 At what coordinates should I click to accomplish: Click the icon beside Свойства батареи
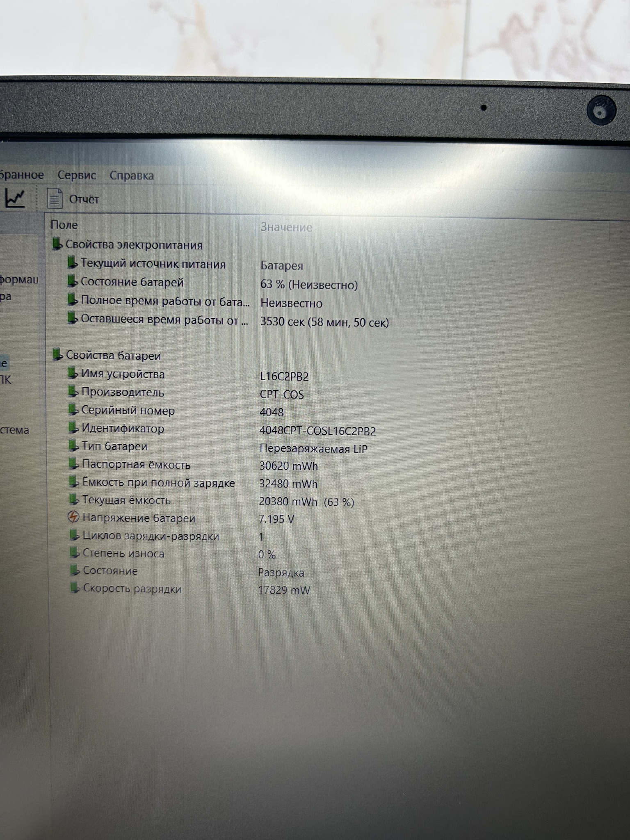point(57,354)
